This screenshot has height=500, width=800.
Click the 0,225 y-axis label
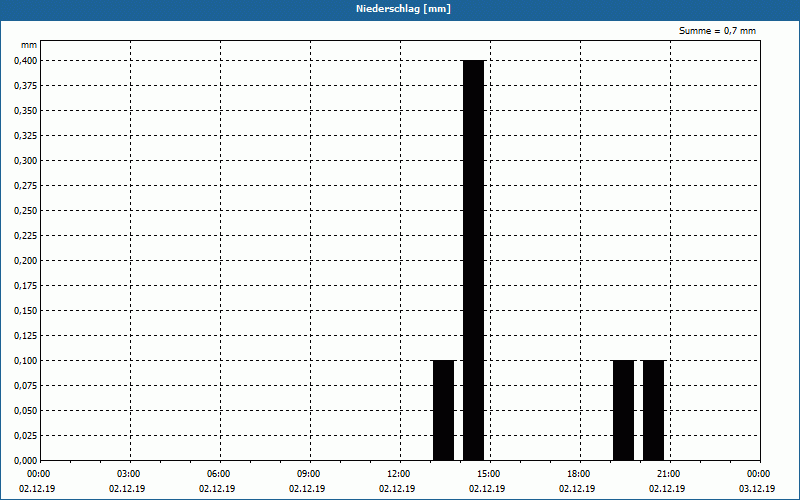[x=26, y=236]
